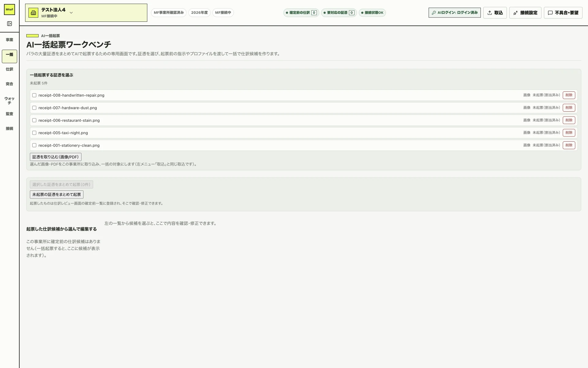Viewport: 588px width, 368px height.
Task: Open 仕訳 in the left sidebar
Action: coord(9,69)
